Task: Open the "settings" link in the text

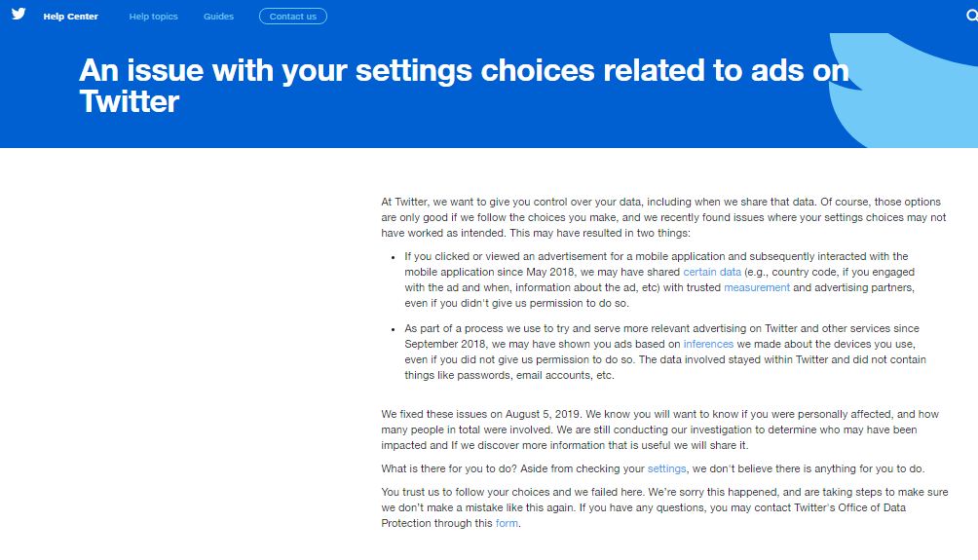Action: click(667, 468)
